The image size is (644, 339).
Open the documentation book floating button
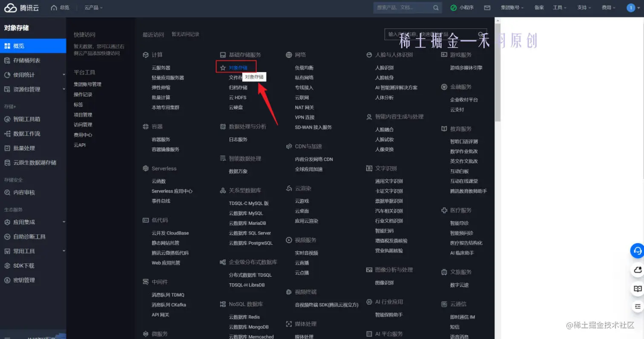pos(637,288)
